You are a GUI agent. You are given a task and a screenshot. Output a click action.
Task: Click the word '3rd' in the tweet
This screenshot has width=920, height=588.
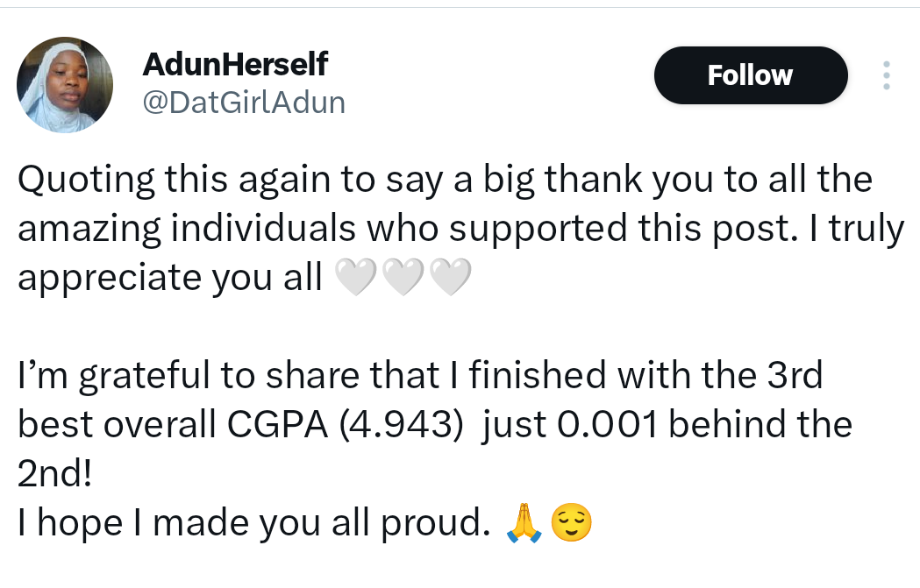point(794,376)
